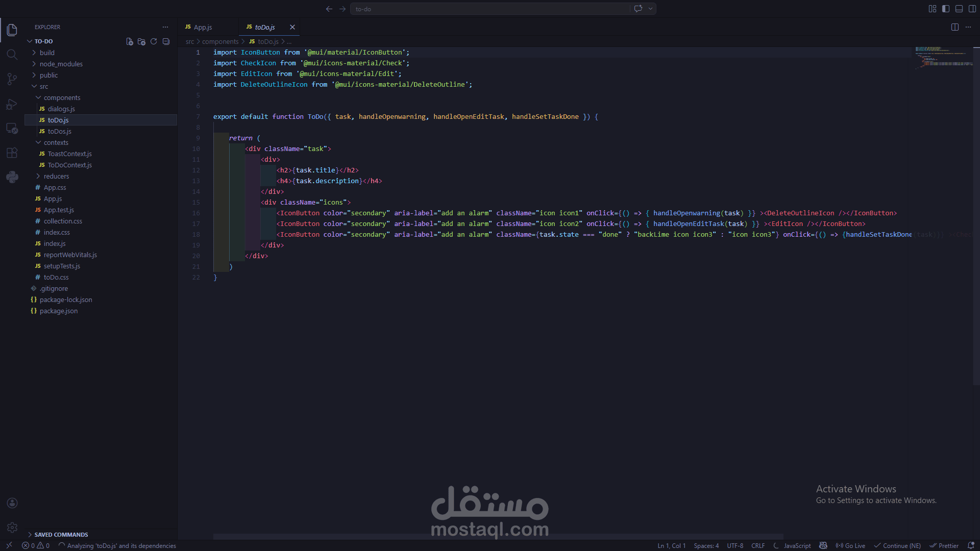This screenshot has width=980, height=551.
Task: Collapse all folders in explorer
Action: point(166,41)
